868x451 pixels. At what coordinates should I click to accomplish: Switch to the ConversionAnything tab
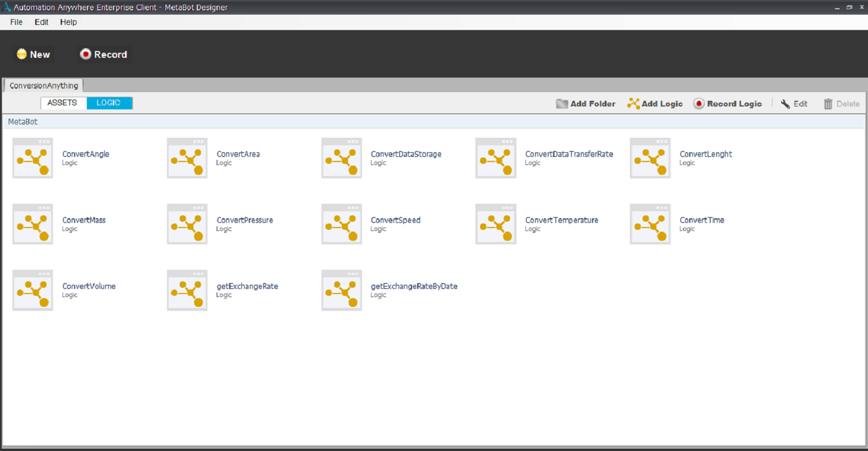click(x=44, y=86)
